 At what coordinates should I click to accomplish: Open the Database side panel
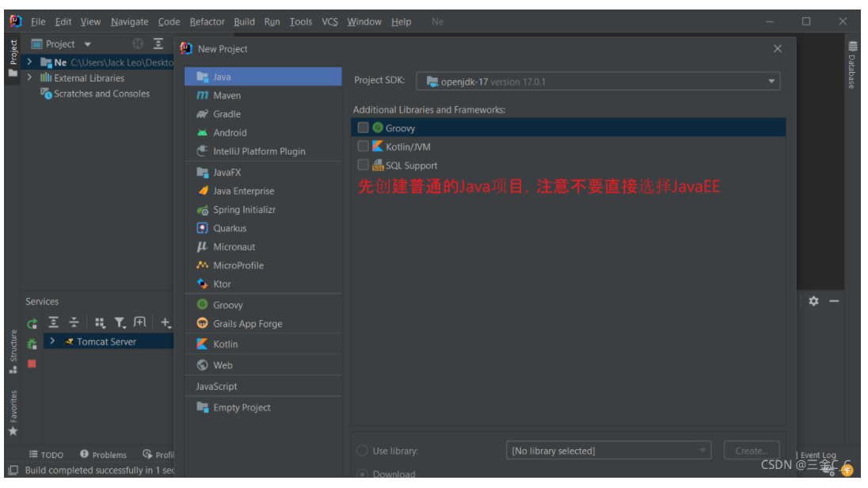(x=852, y=64)
